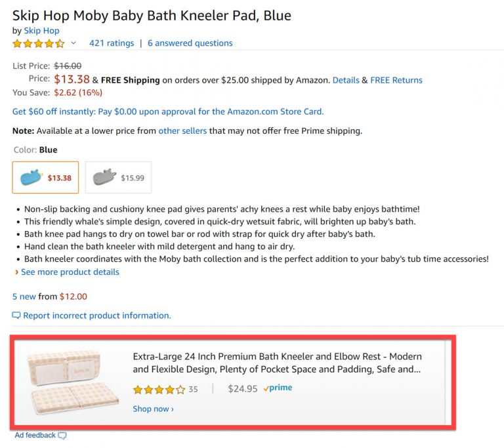Click the Details link for shipping
The width and height of the screenshot is (504, 448).
tap(345, 80)
